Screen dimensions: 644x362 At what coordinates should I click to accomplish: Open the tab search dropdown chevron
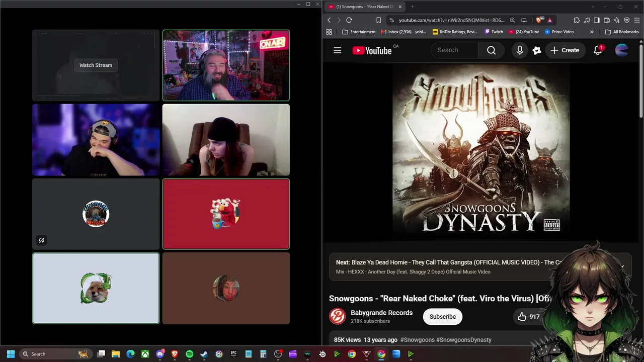[593, 7]
